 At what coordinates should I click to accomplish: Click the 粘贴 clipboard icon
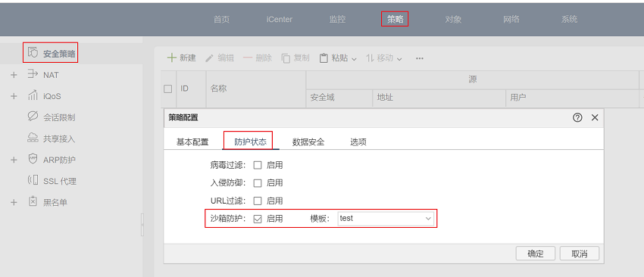coord(324,58)
